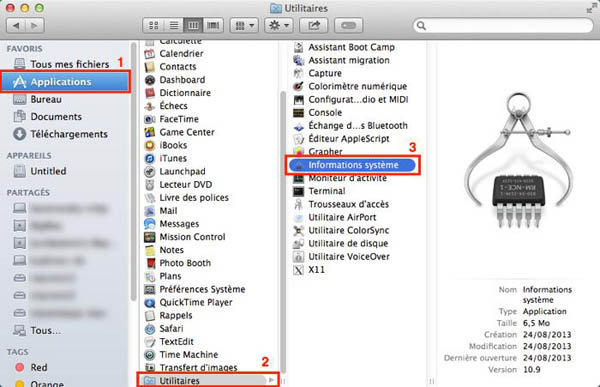The image size is (600, 387).
Task: Toggle full screen with corner arrows
Action: click(592, 8)
